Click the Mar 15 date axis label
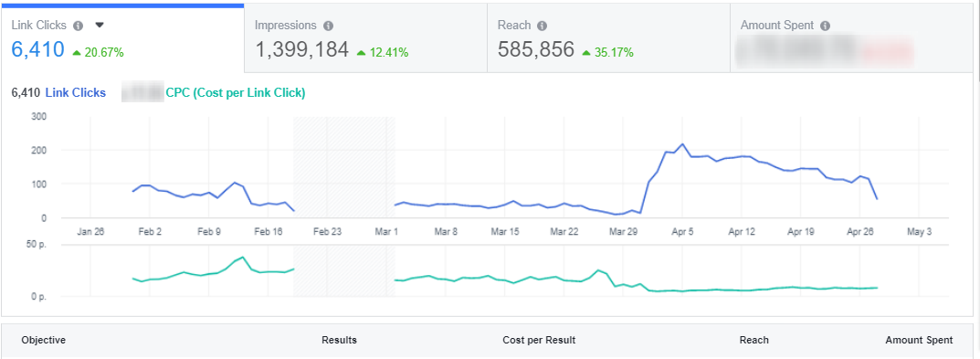 (505, 231)
